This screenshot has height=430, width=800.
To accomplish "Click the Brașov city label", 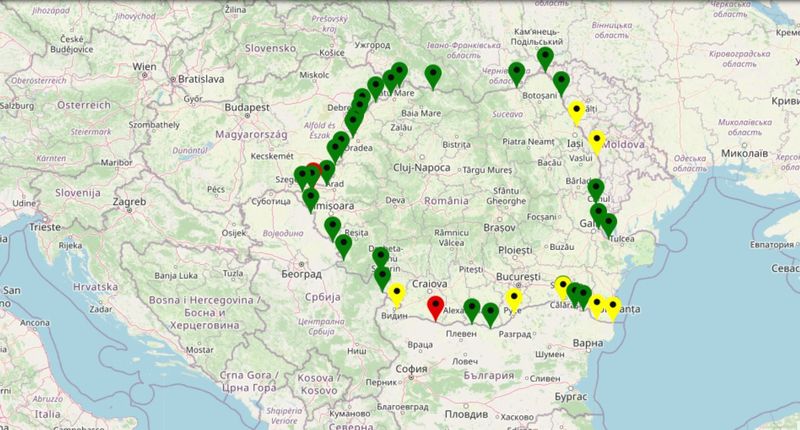I will (x=499, y=227).
